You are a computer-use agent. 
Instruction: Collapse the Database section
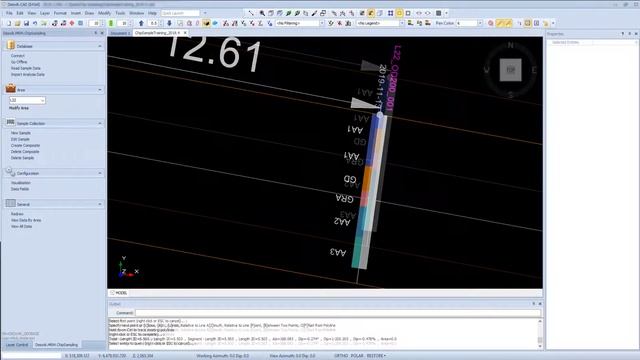pyautogui.click(x=100, y=46)
